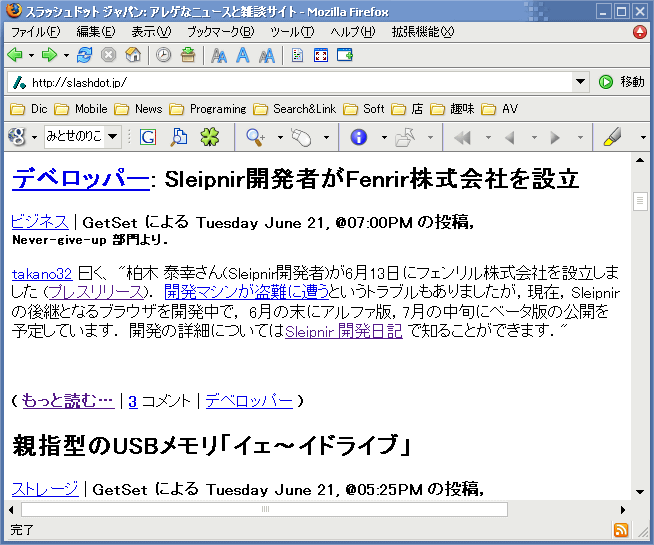654x545 pixels.
Task: Click the vertical scrollbar down arrow
Action: 640,492
